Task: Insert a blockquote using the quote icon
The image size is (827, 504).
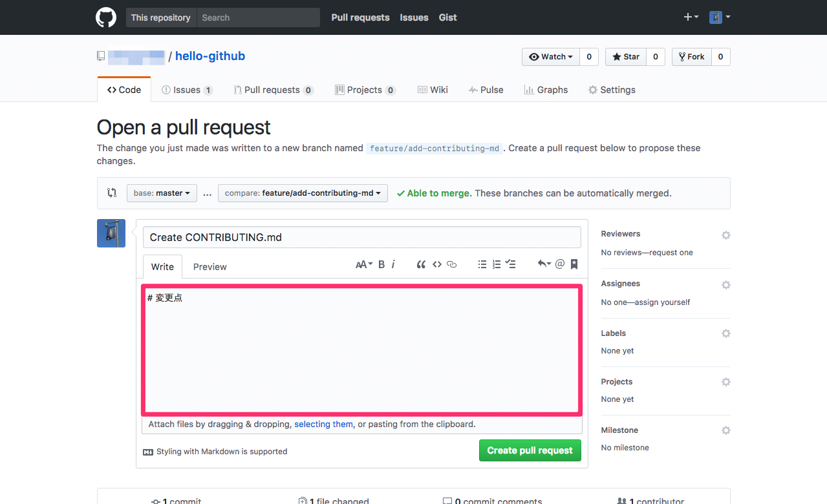Action: [421, 264]
